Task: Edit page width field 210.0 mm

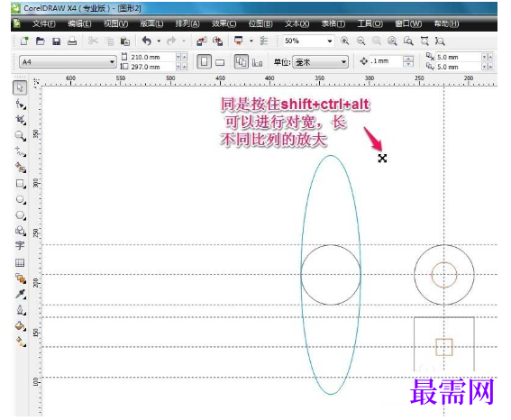Action: click(x=152, y=57)
